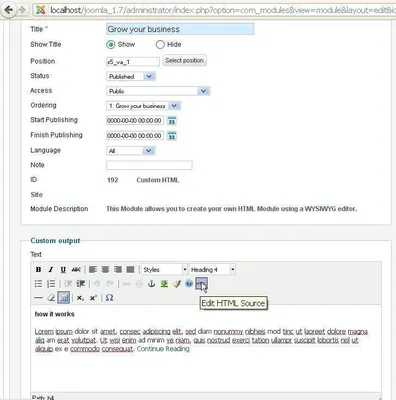Apply italic formatting in the editor
The height and width of the screenshot is (400, 396).
(51, 269)
